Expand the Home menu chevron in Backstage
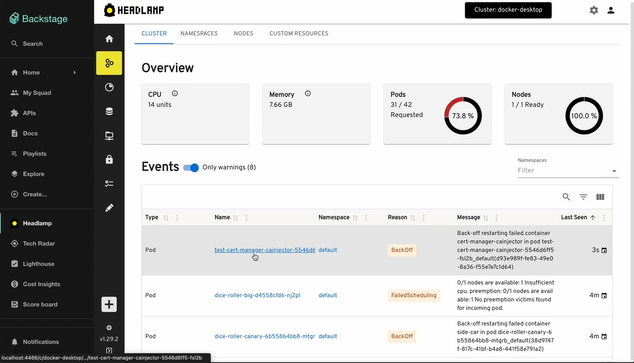Screen dimensions: 634x363 [x=74, y=72]
